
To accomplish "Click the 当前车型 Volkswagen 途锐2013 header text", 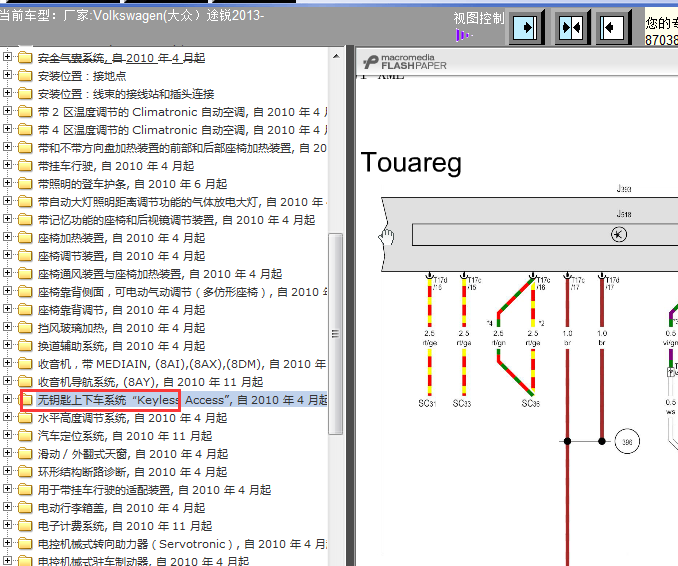I will pyautogui.click(x=131, y=16).
